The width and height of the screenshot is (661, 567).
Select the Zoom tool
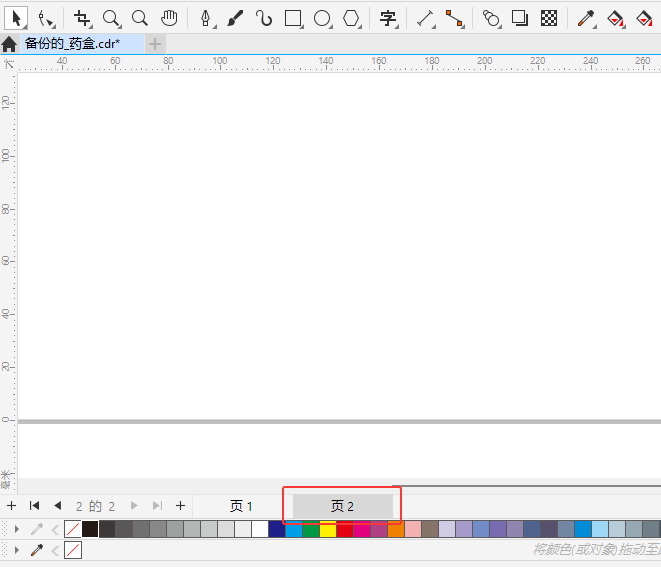point(111,19)
